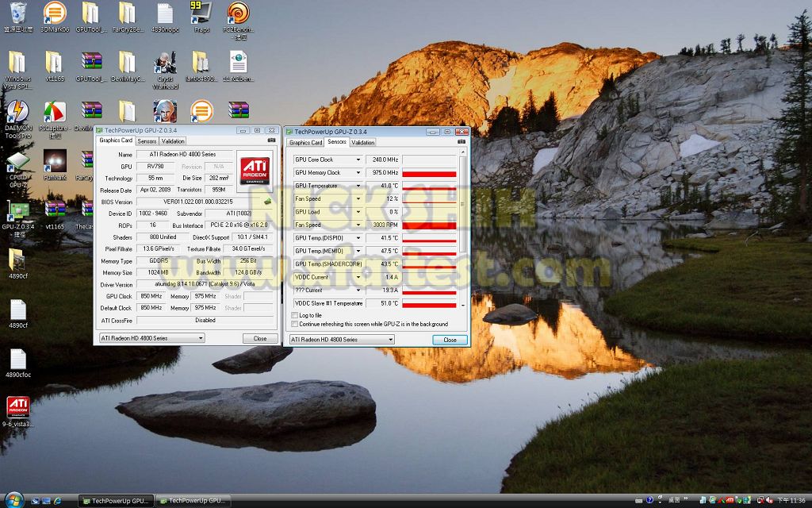Click the Windows Start orb

pyautogui.click(x=14, y=500)
